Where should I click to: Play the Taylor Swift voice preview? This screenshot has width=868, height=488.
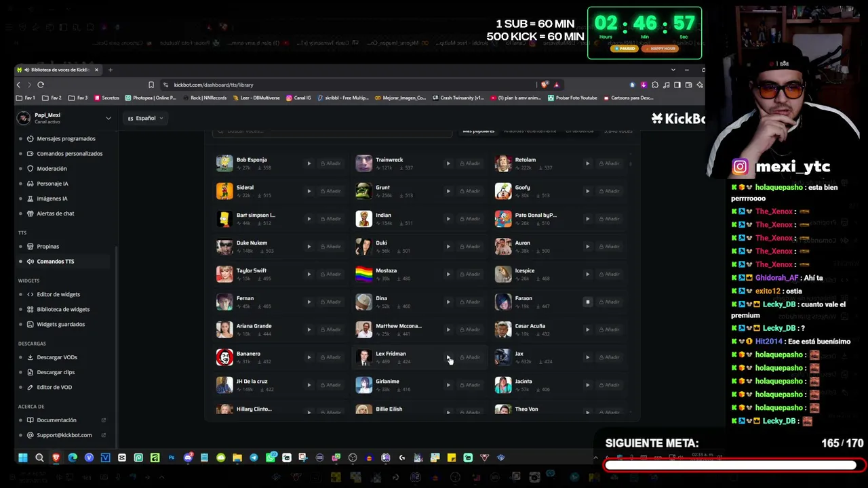pos(309,274)
